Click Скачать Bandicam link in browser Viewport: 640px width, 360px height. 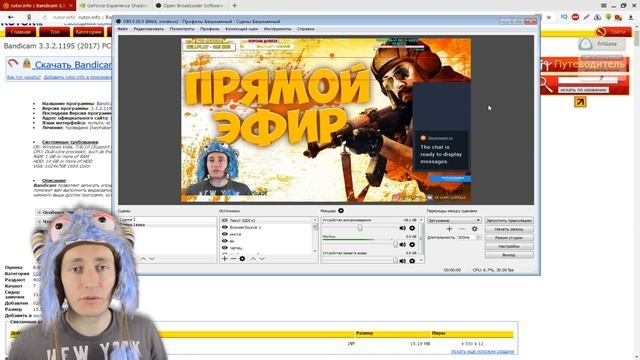[73, 64]
